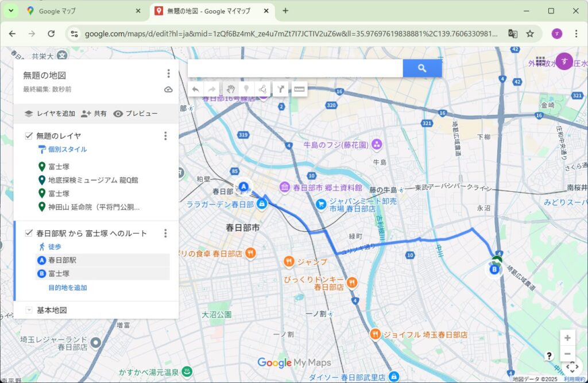Viewport: 588px width, 383px height.
Task: Open the route layer options menu
Action: (165, 233)
